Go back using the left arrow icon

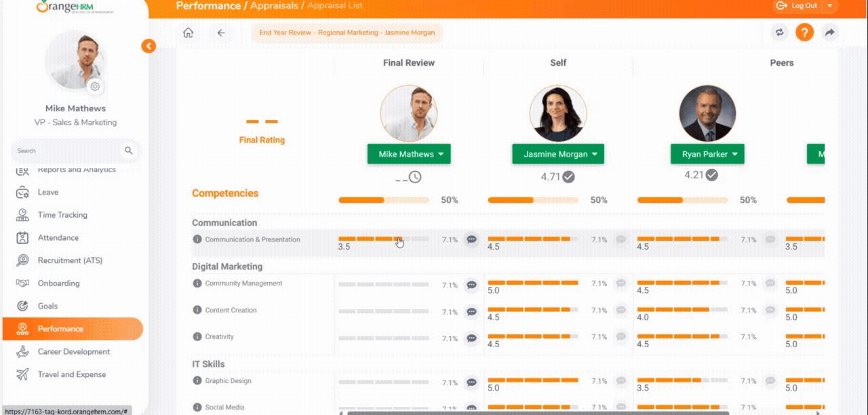point(221,33)
